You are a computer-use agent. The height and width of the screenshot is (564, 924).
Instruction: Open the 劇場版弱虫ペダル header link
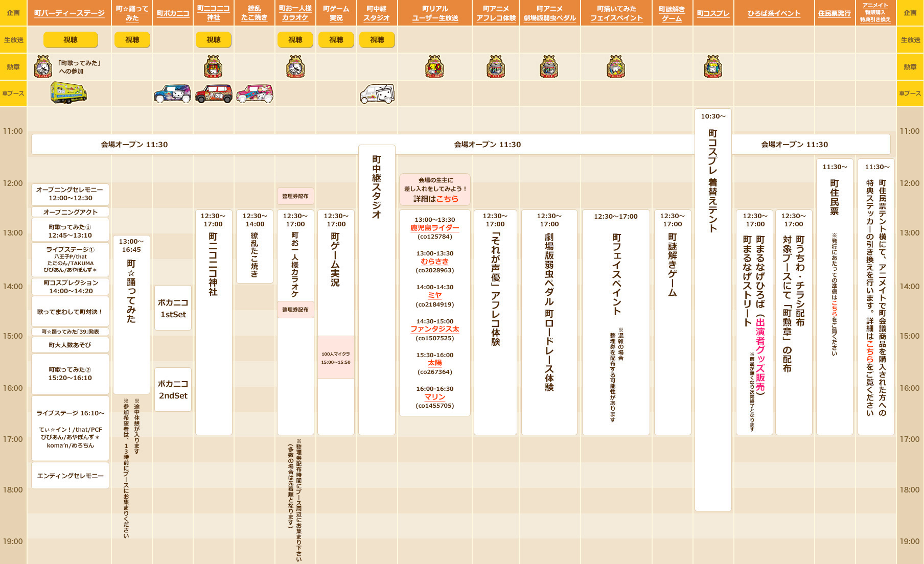coord(549,13)
